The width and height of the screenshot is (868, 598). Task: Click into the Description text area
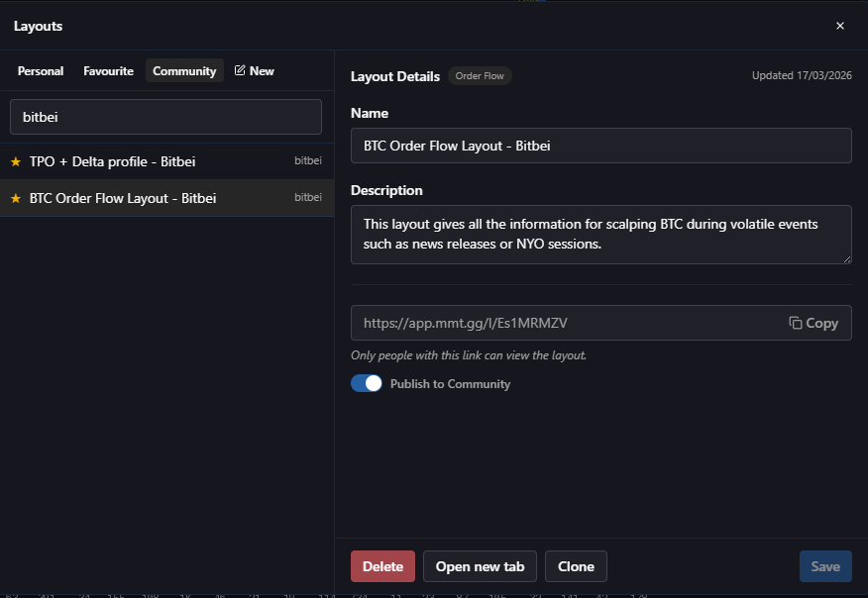(x=600, y=234)
